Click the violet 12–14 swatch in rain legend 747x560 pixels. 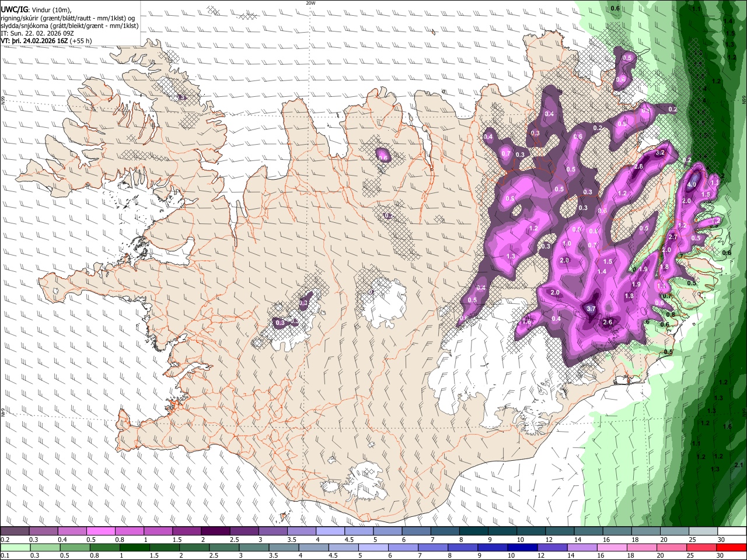click(x=553, y=547)
